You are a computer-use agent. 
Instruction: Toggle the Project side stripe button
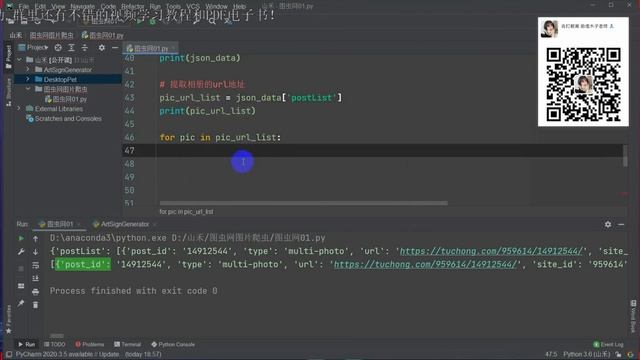point(9,56)
